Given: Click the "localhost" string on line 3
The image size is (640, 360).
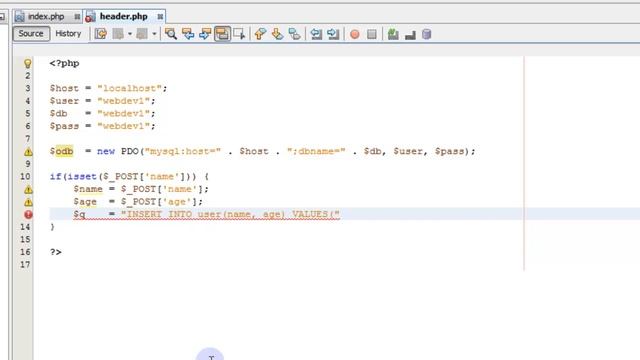Looking at the screenshot, I should point(129,88).
